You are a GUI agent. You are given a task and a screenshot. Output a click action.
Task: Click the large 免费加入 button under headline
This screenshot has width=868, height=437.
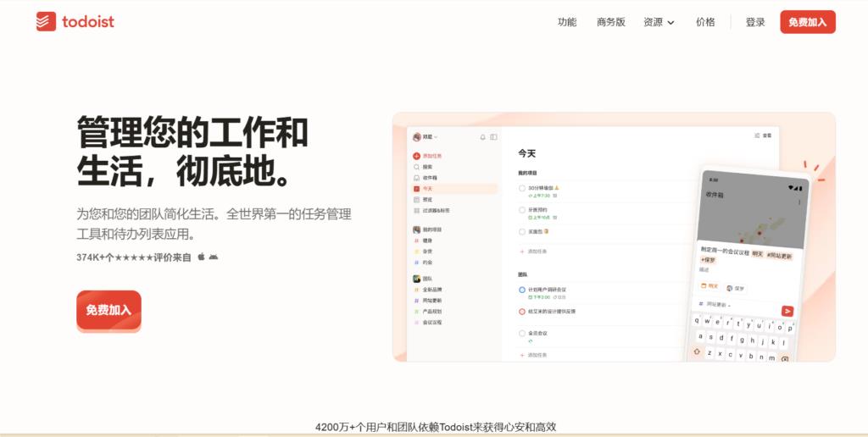pos(108,310)
